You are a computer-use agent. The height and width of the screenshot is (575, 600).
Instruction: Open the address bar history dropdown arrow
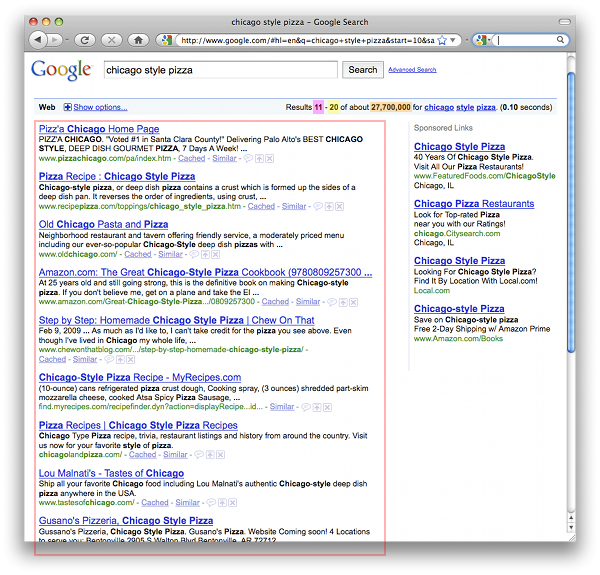[455, 40]
